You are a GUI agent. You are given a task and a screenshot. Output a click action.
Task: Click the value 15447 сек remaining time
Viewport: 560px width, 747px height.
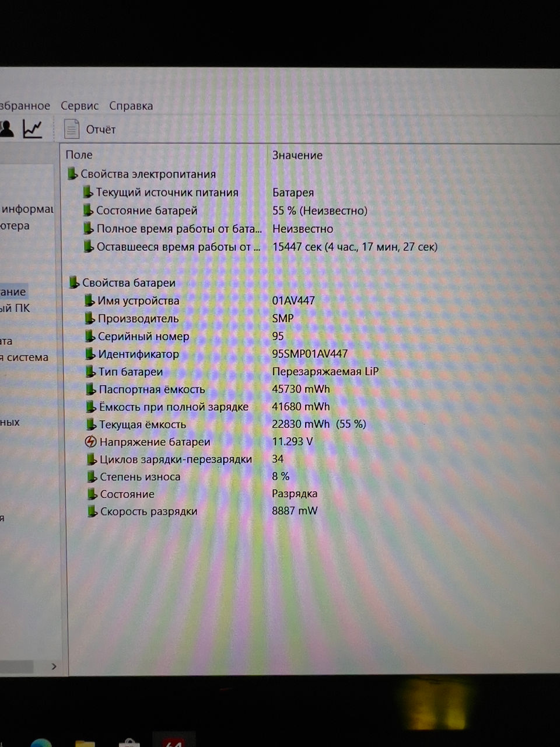pos(355,246)
